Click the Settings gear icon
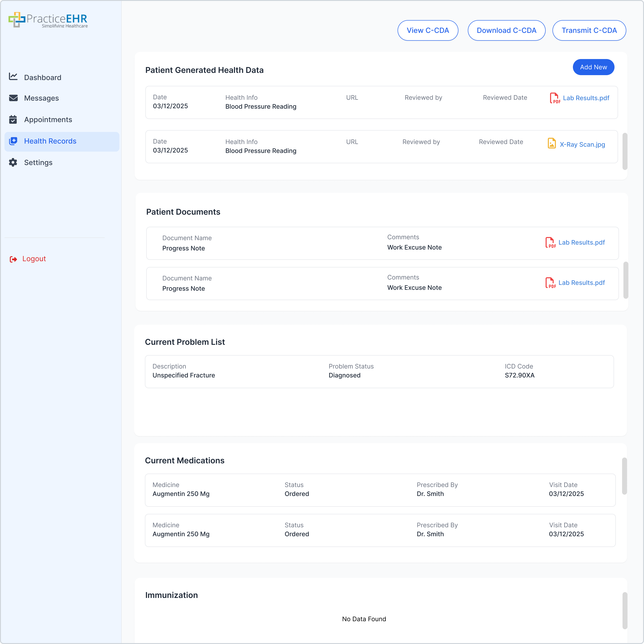This screenshot has height=644, width=644. (x=13, y=162)
